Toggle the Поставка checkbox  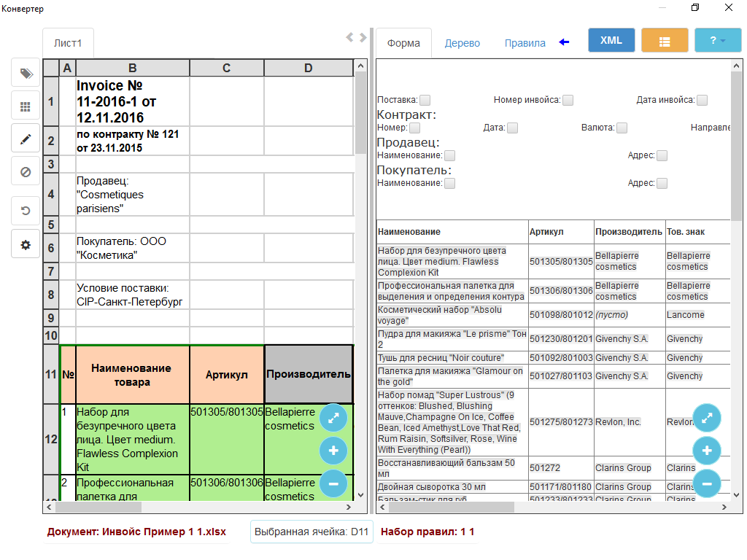tap(425, 100)
